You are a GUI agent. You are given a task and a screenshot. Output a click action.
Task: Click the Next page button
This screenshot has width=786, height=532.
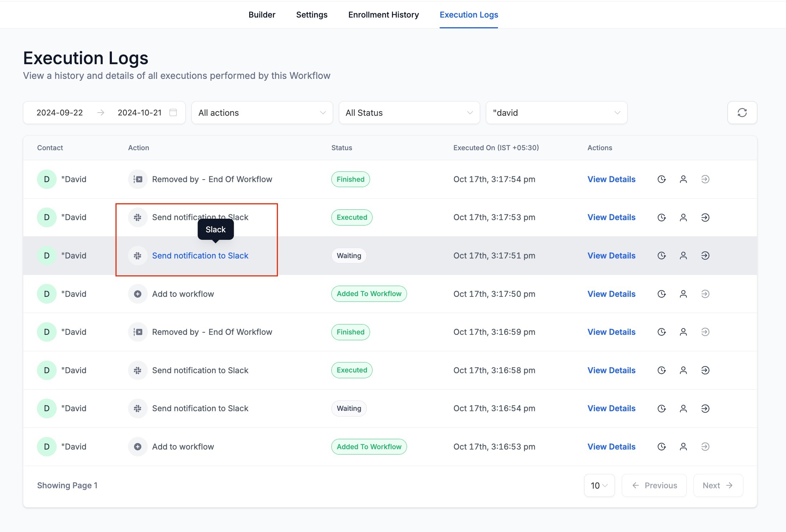[x=718, y=485]
